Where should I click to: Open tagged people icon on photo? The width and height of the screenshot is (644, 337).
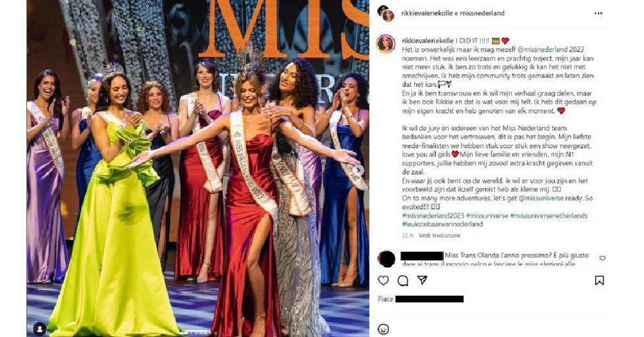tap(40, 329)
